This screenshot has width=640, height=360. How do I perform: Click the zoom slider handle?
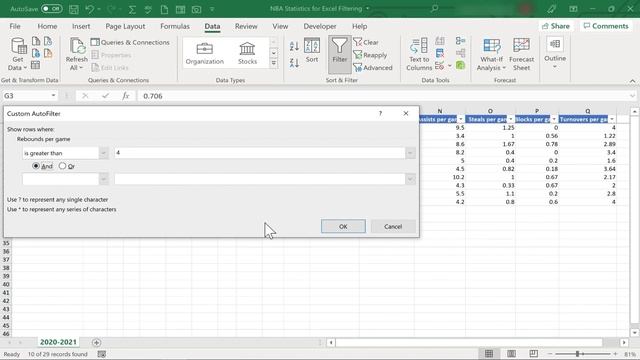(578, 354)
